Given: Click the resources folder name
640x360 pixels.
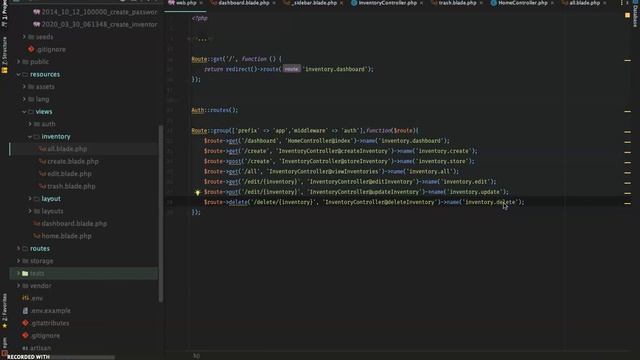Looking at the screenshot, I should (45, 74).
